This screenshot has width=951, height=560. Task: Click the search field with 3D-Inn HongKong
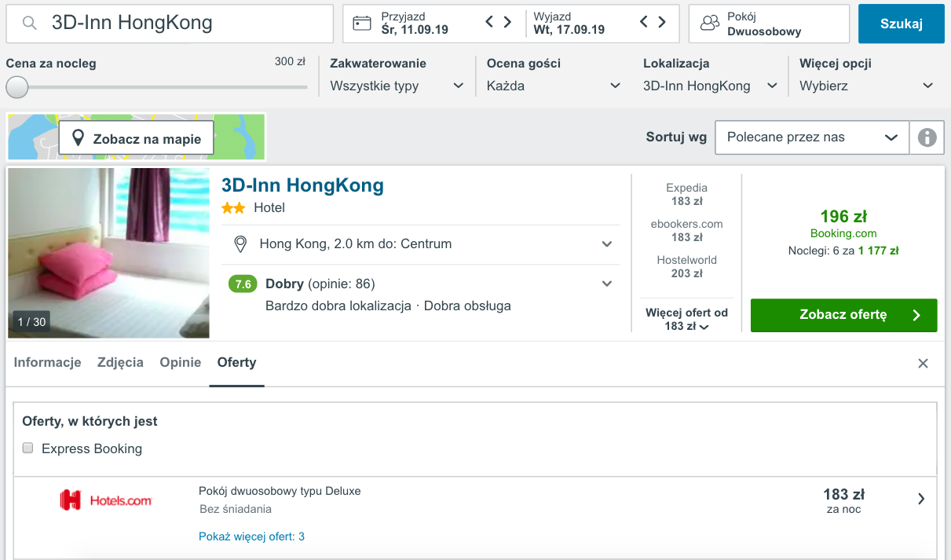pos(170,24)
